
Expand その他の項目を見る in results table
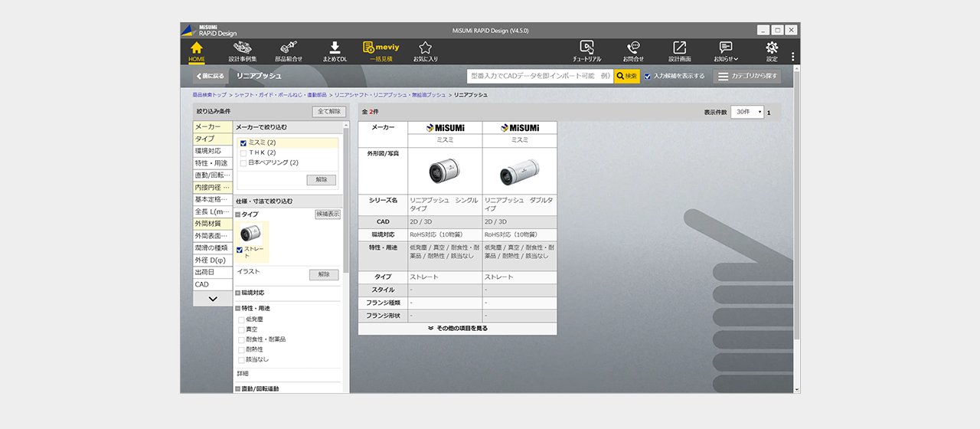pyautogui.click(x=458, y=328)
